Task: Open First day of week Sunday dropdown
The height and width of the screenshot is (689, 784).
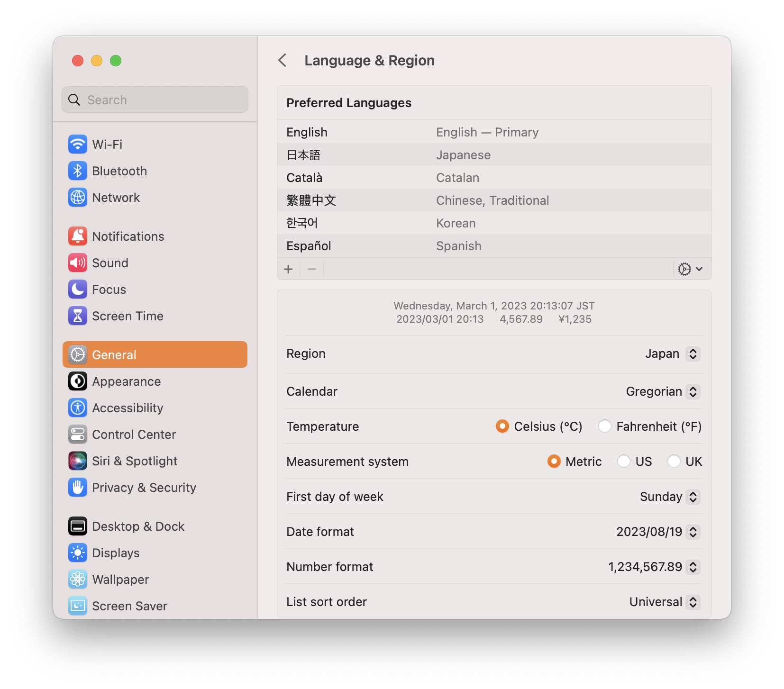Action: [669, 497]
